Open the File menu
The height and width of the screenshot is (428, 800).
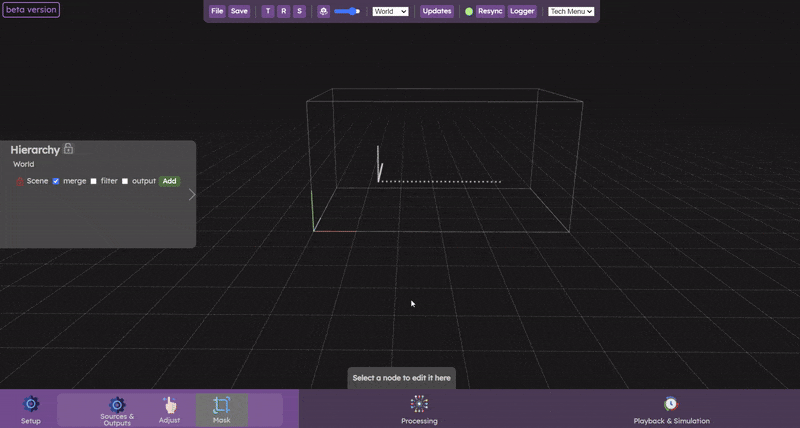click(x=217, y=11)
